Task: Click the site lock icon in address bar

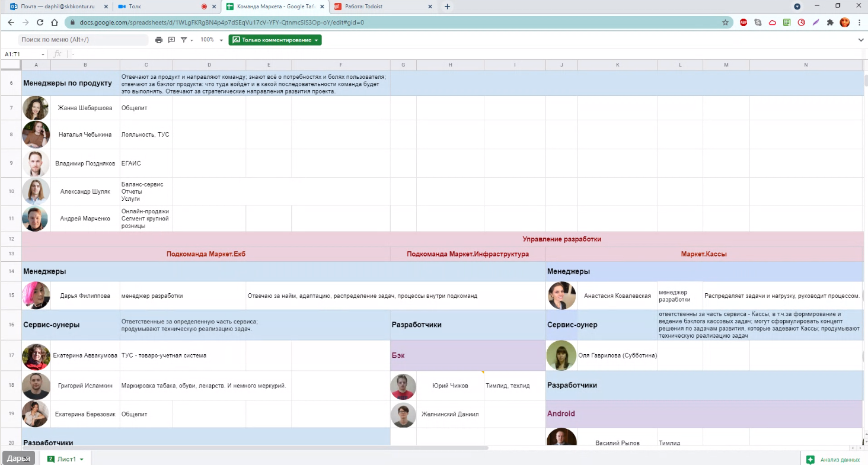Action: coord(73,23)
